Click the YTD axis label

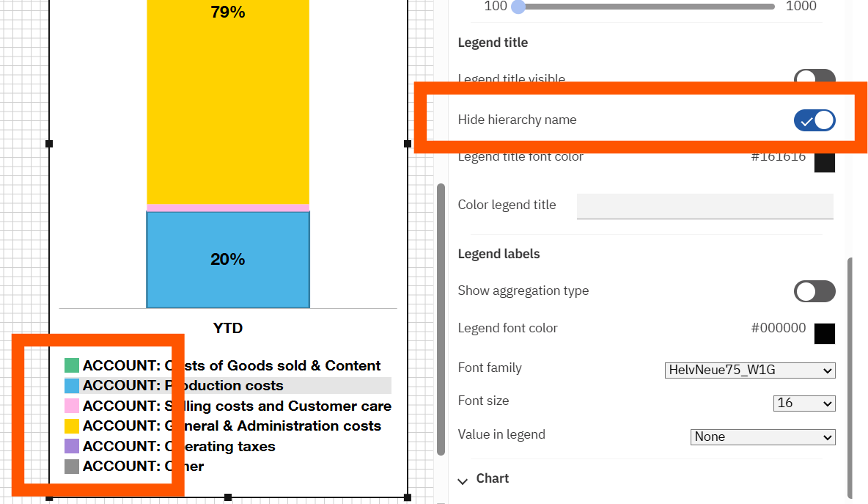point(228,328)
